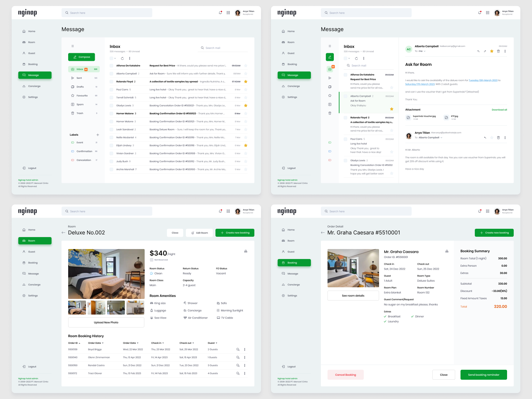Click the Download all attachments link
532x399 pixels.
click(x=499, y=109)
